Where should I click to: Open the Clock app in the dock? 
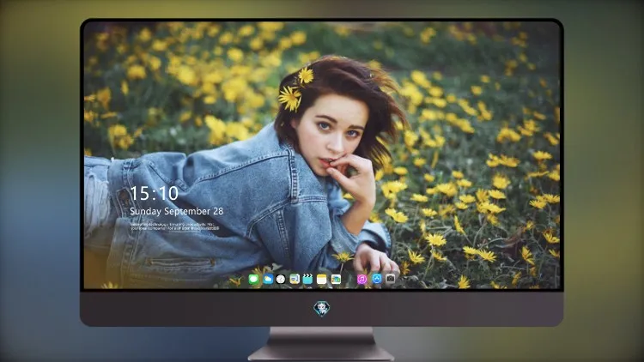(x=281, y=280)
